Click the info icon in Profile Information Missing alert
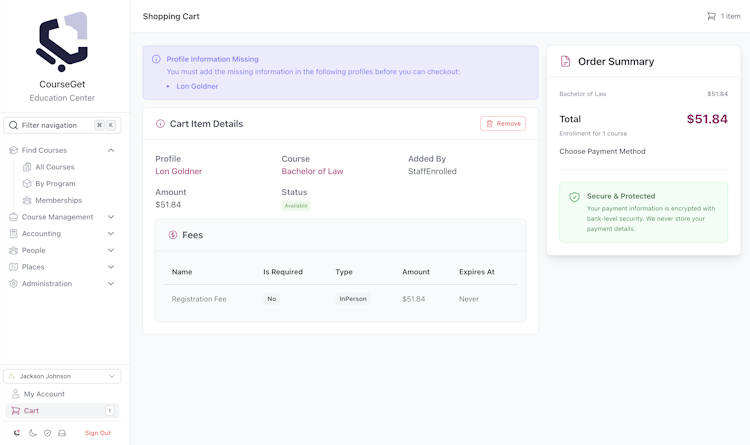750x445 pixels. click(x=156, y=59)
